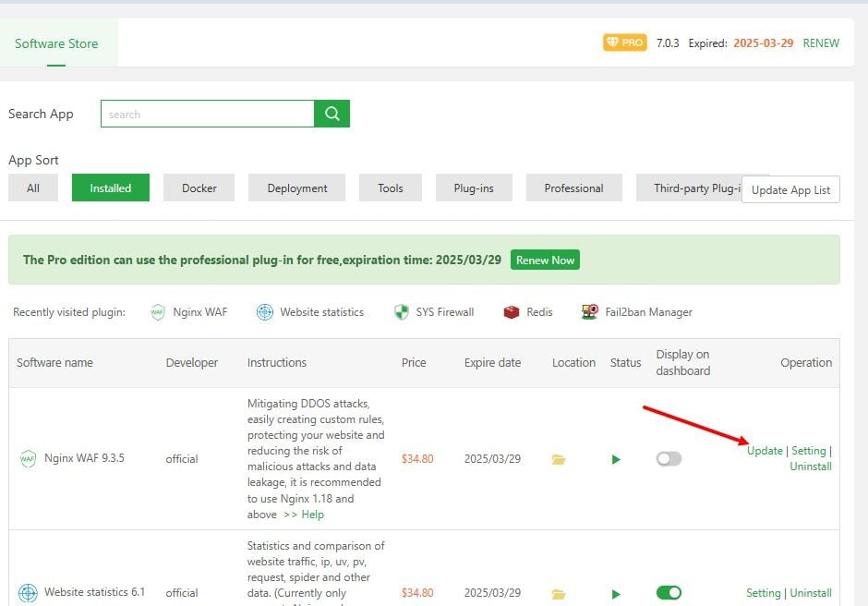Focus the Search App input field
Screen dimensions: 868x606
click(x=208, y=114)
